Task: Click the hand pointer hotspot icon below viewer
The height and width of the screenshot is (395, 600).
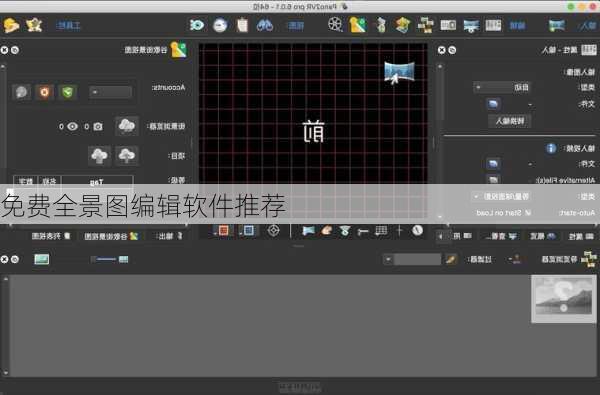Action: (x=327, y=230)
